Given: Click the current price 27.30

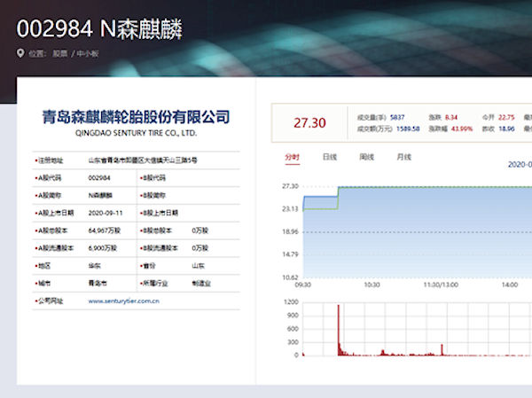Looking at the screenshot, I should (309, 123).
